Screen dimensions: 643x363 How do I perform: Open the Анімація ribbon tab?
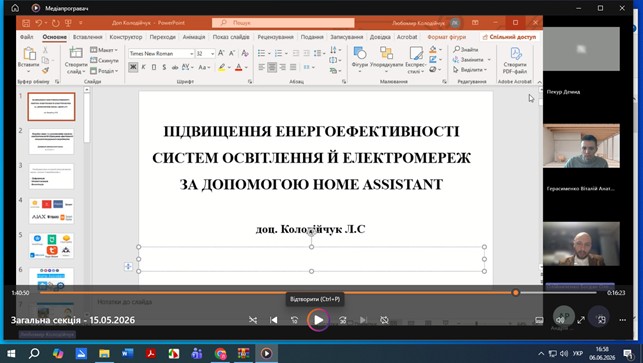click(194, 37)
